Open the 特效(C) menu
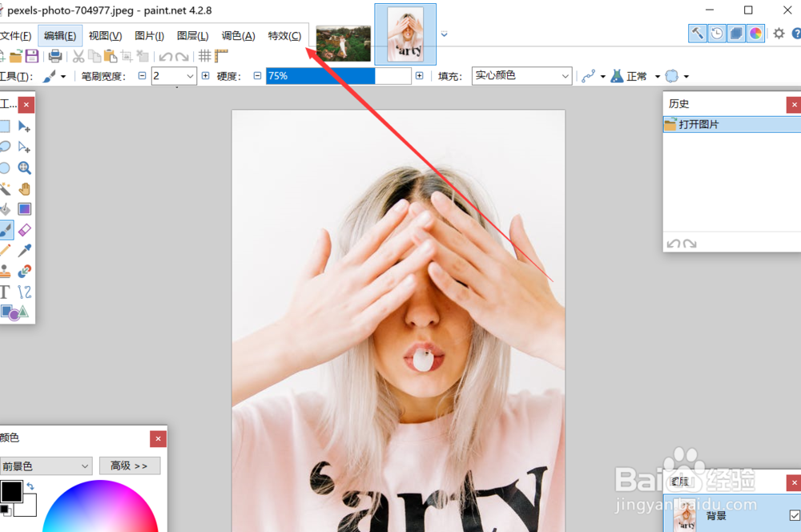This screenshot has width=801, height=532. click(x=284, y=36)
